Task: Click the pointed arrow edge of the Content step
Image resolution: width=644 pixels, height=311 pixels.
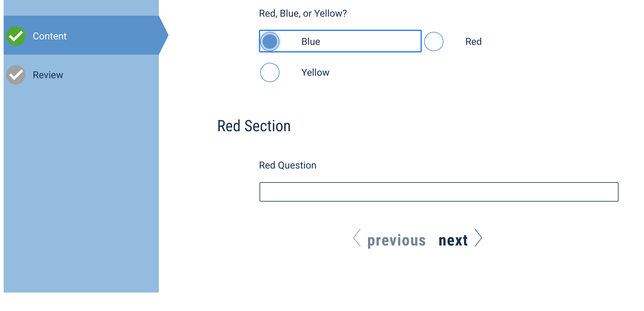Action: pos(164,35)
